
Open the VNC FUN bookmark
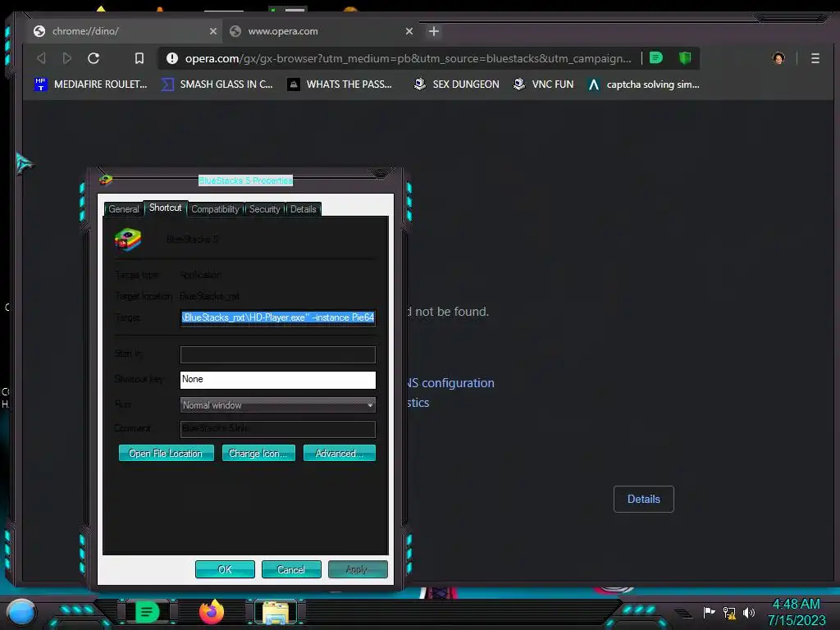click(x=543, y=84)
